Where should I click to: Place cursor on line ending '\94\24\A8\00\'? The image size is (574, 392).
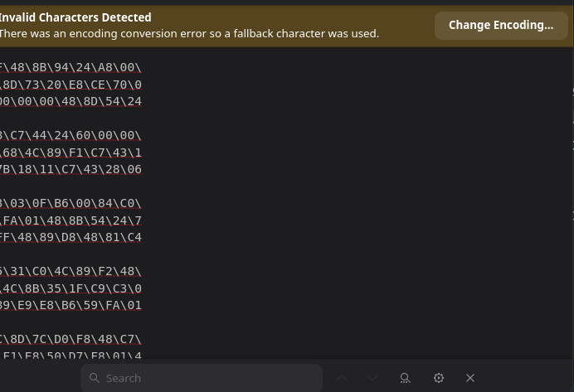(x=71, y=67)
